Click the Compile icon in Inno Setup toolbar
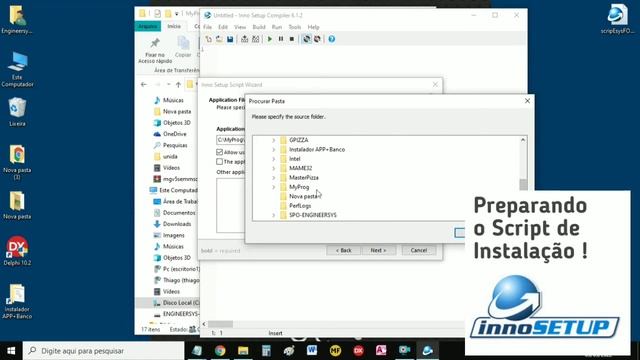The width and height of the screenshot is (640, 360). [244, 39]
